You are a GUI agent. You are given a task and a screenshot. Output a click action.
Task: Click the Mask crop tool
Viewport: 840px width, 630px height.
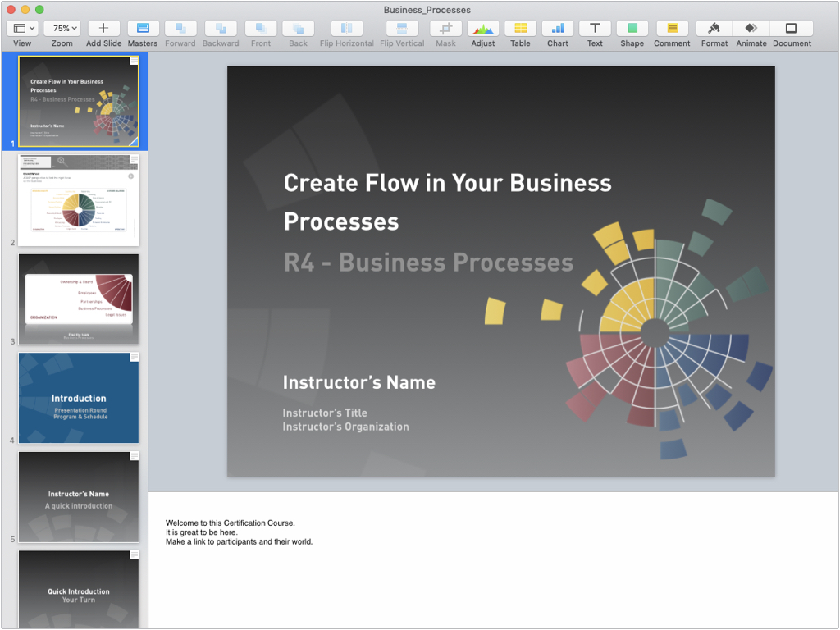pyautogui.click(x=445, y=29)
